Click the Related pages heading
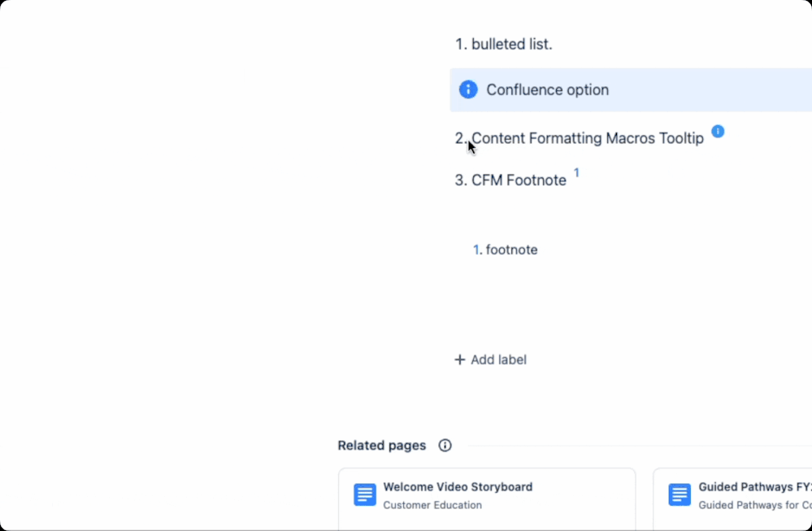Image resolution: width=812 pixels, height=531 pixels. coord(382,446)
